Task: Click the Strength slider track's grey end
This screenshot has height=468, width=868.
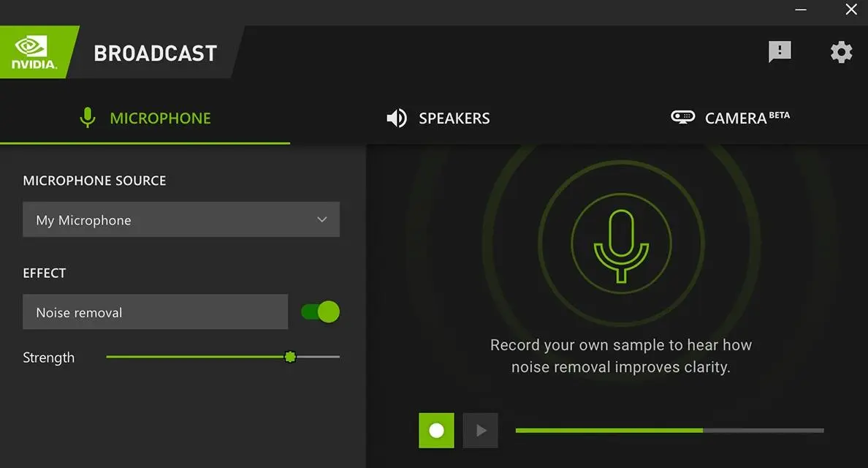Action: click(319, 357)
